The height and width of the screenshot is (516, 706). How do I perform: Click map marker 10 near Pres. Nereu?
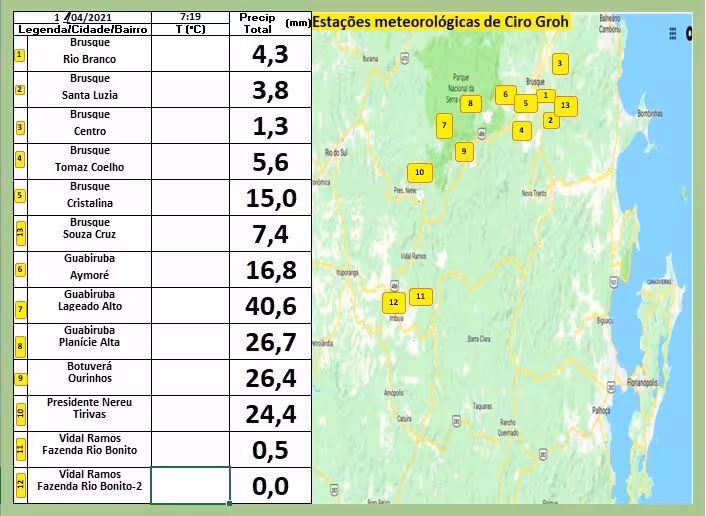coord(420,173)
